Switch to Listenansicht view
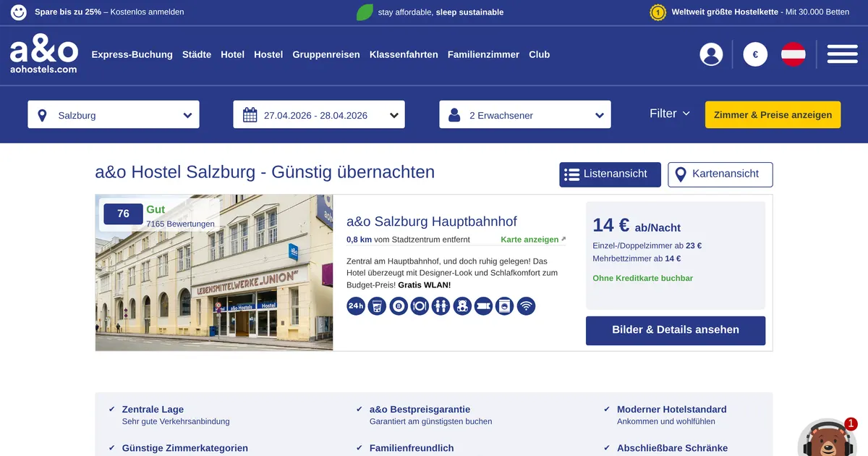This screenshot has height=456, width=868. click(x=610, y=174)
